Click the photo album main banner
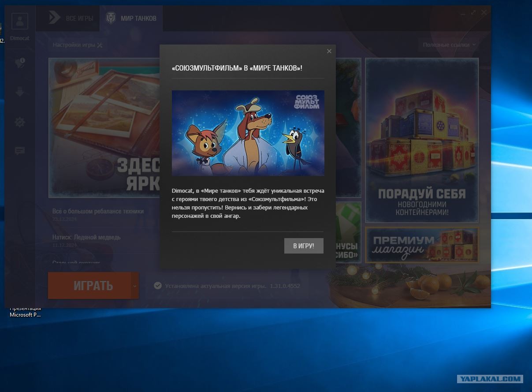This screenshot has height=392, width=532. [104, 128]
